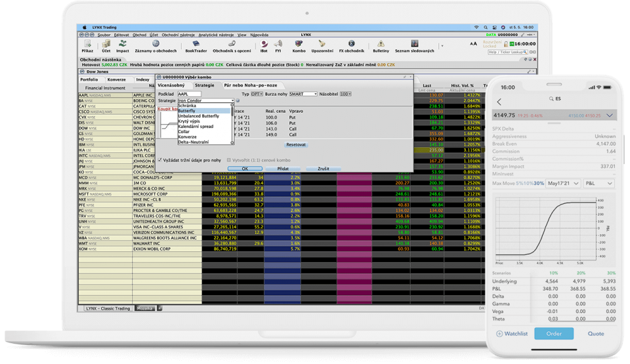Open the Soubor menu

click(x=104, y=35)
